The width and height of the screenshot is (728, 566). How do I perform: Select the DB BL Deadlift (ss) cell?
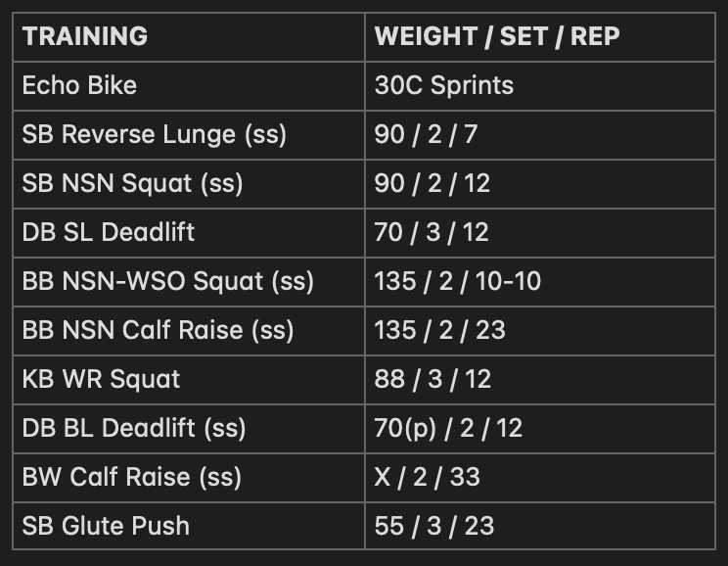pyautogui.click(x=189, y=429)
